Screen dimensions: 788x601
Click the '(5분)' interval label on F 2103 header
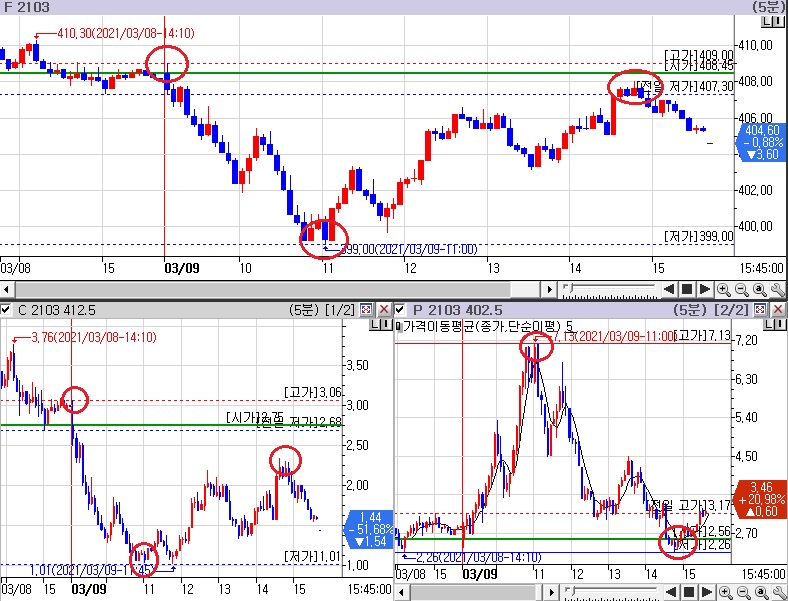768,7
